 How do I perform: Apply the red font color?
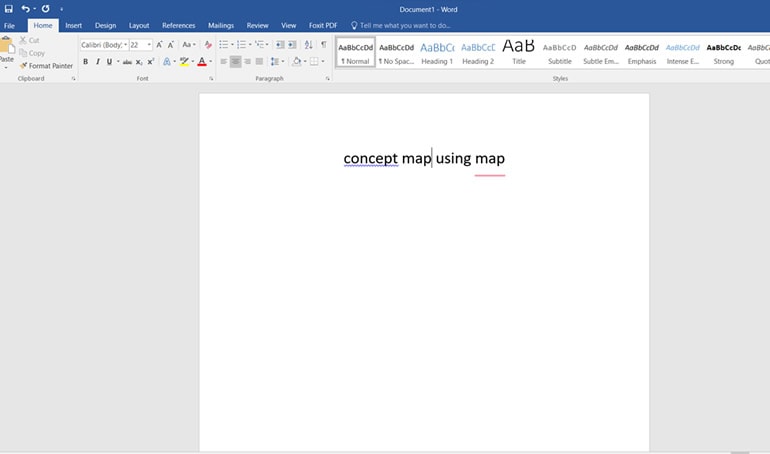pos(201,62)
